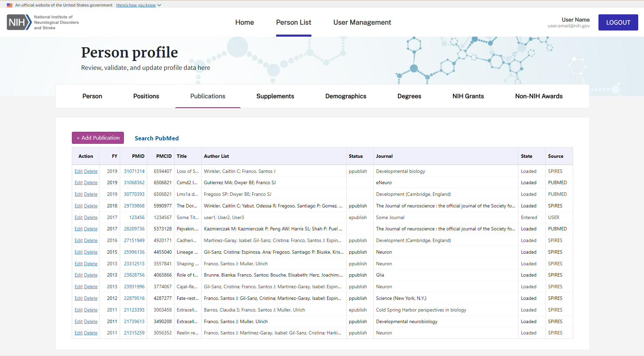Open the Home menu item

244,22
